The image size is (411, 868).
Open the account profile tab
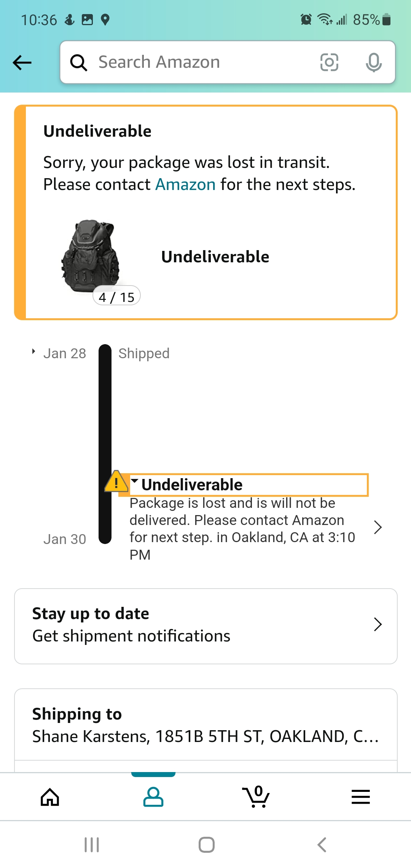(x=153, y=797)
